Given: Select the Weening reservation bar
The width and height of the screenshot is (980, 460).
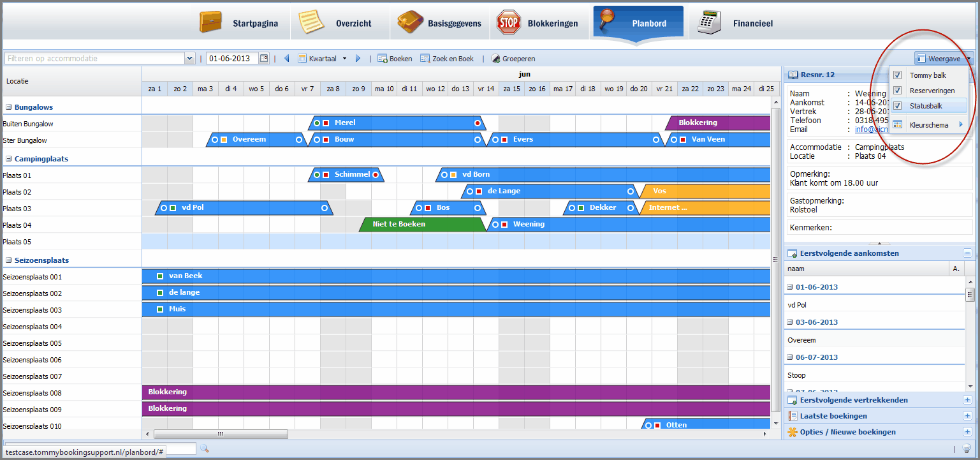Looking at the screenshot, I should [629, 225].
